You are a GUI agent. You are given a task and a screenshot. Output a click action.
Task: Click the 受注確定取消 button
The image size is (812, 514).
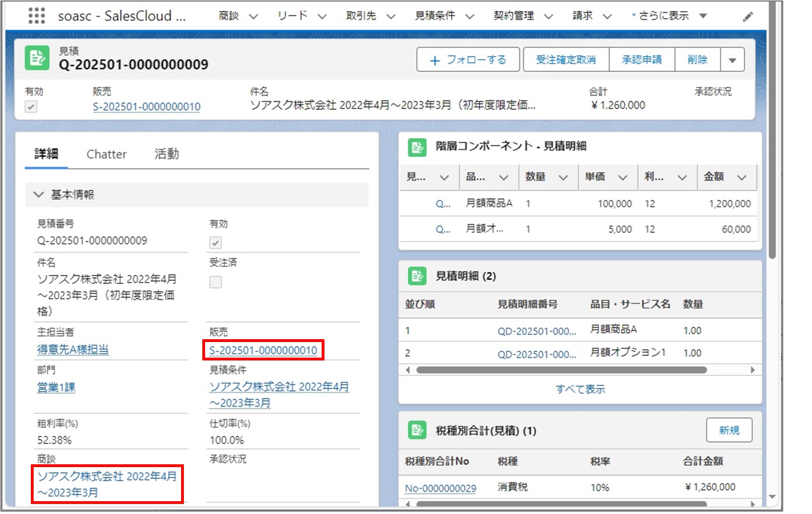click(x=566, y=60)
